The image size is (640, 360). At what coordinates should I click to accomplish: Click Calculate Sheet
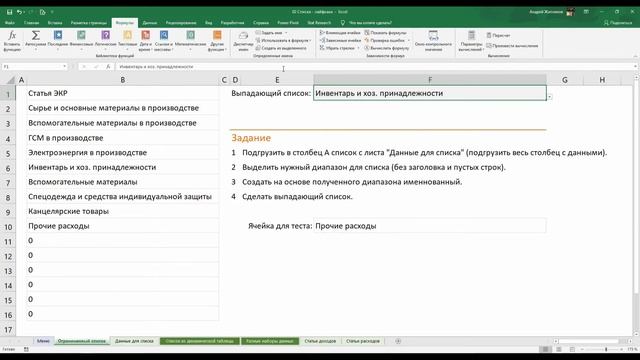click(x=512, y=46)
